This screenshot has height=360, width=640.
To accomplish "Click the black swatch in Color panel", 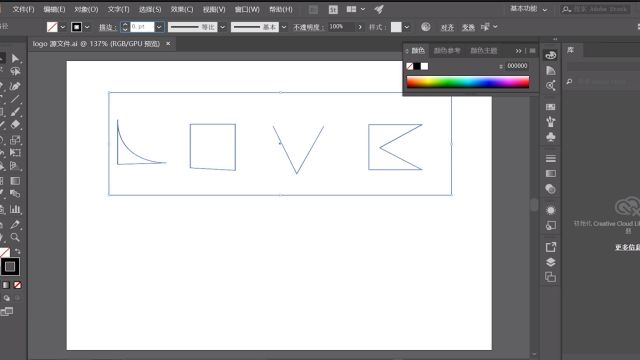I will pyautogui.click(x=417, y=66).
